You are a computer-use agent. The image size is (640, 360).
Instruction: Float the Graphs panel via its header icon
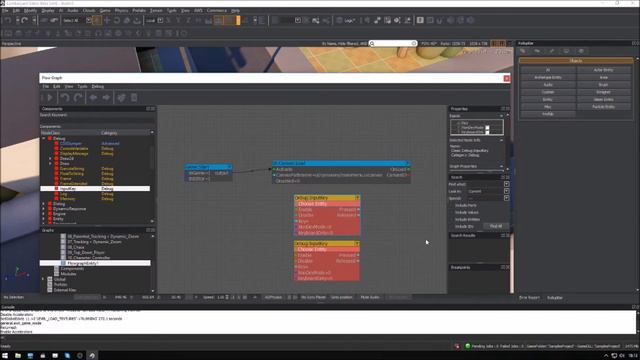point(148,231)
